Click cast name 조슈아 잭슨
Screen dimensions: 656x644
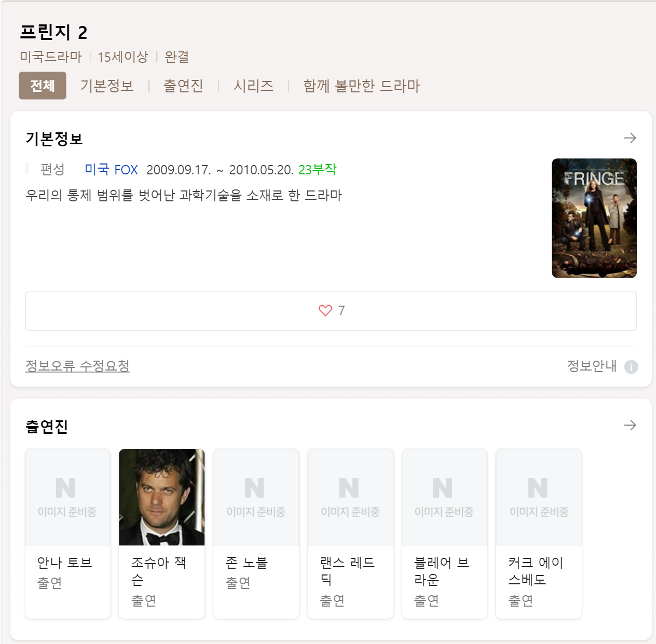tap(159, 571)
